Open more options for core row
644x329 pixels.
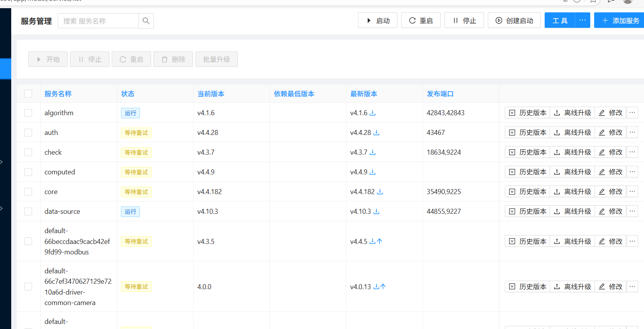[x=632, y=191]
